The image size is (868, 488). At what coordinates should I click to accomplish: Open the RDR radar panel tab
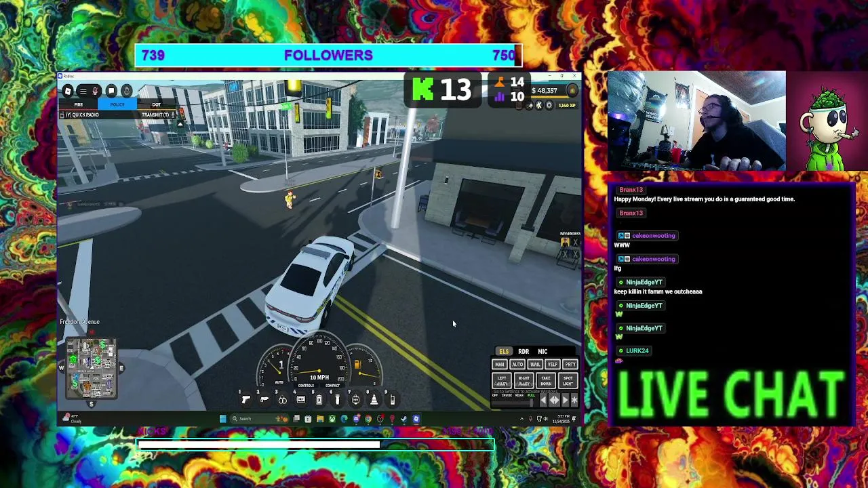(524, 351)
